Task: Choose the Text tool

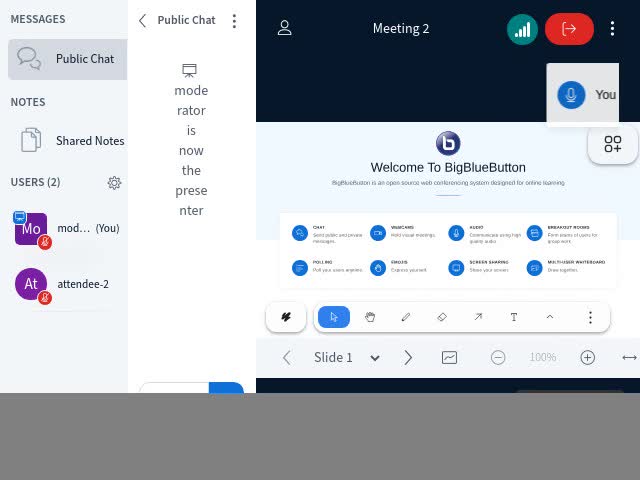Action: click(514, 317)
